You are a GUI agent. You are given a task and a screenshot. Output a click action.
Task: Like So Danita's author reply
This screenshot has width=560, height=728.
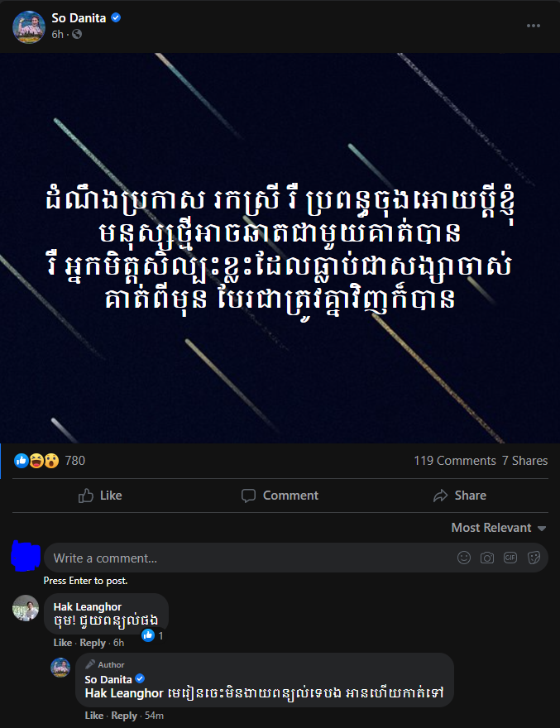(93, 716)
